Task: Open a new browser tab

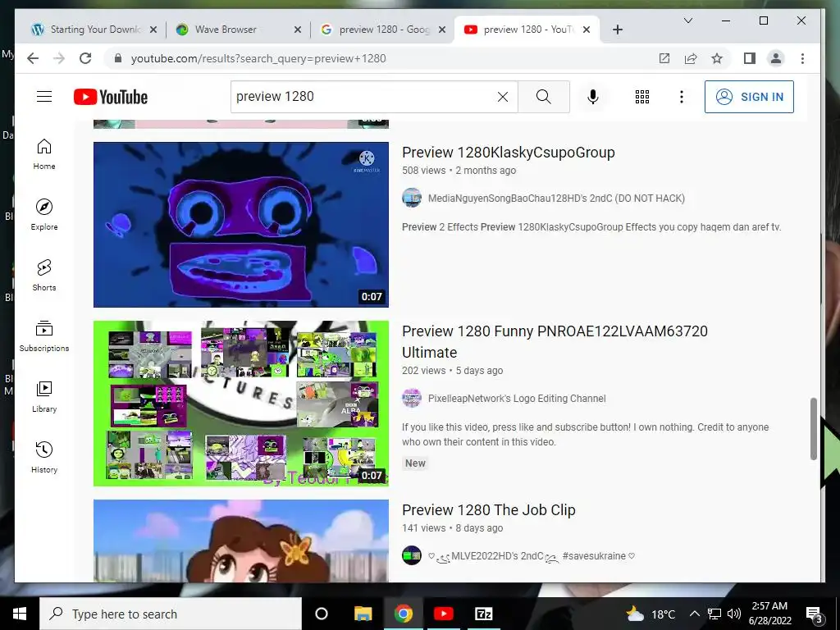Action: [x=618, y=30]
